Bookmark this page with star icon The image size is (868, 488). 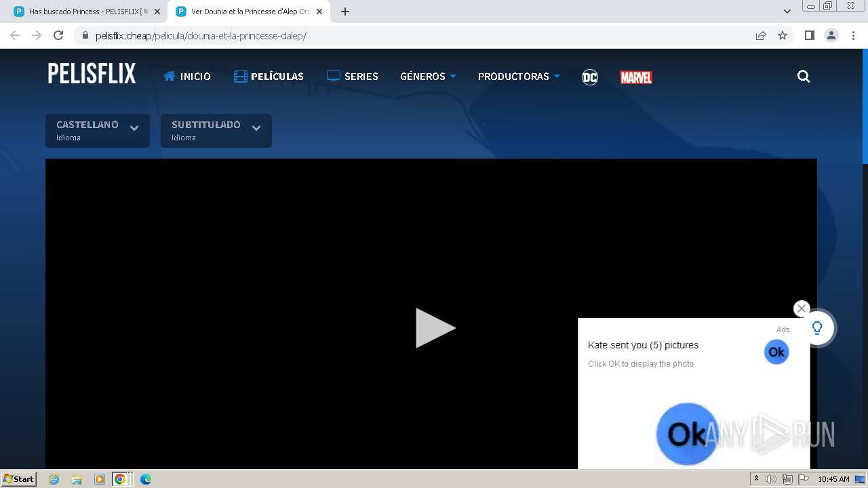(783, 35)
